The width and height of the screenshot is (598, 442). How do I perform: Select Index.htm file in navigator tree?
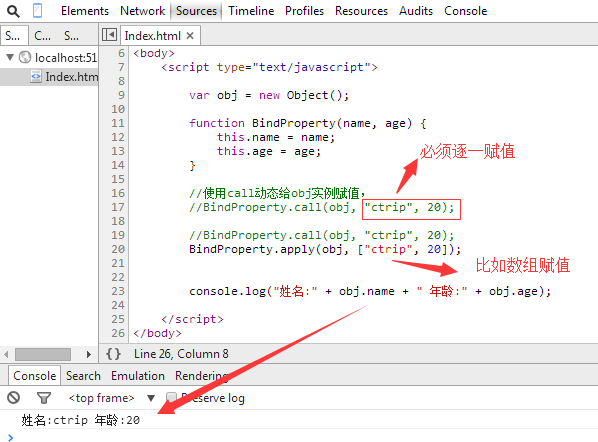pyautogui.click(x=49, y=77)
